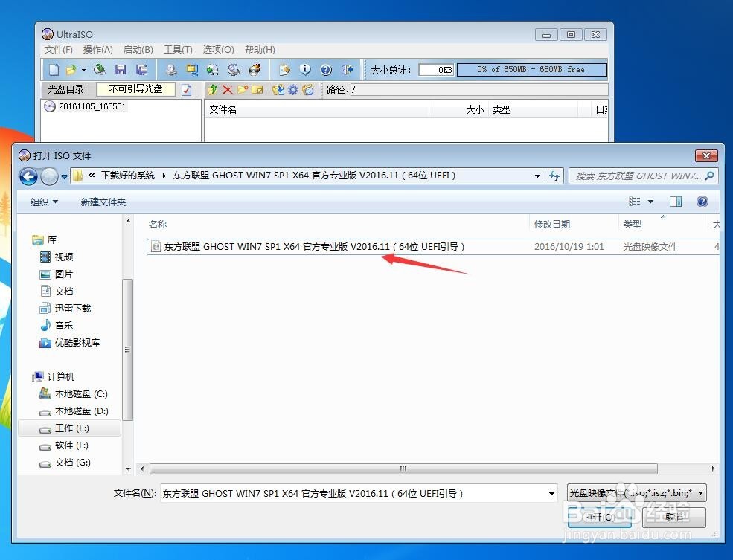Click the change view icon in the dialog

pyautogui.click(x=634, y=202)
